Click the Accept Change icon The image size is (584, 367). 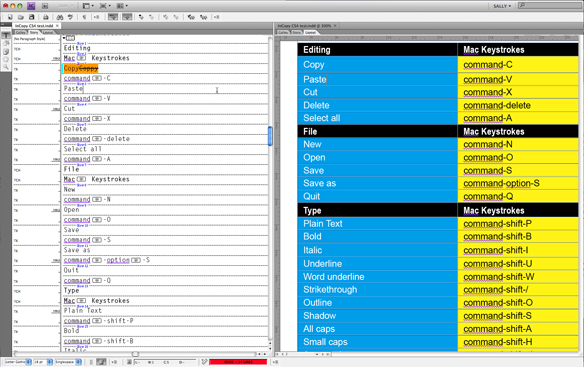coord(166,17)
